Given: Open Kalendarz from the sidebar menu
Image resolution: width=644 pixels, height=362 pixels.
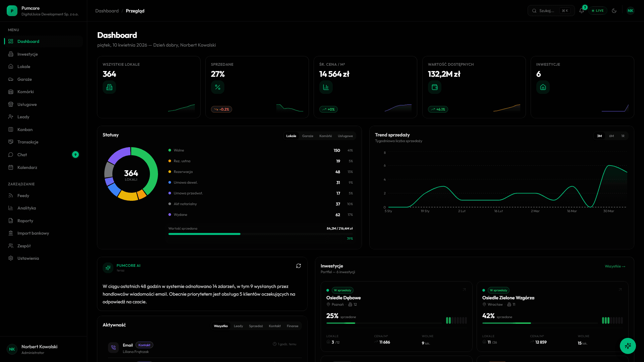Looking at the screenshot, I should (x=27, y=167).
